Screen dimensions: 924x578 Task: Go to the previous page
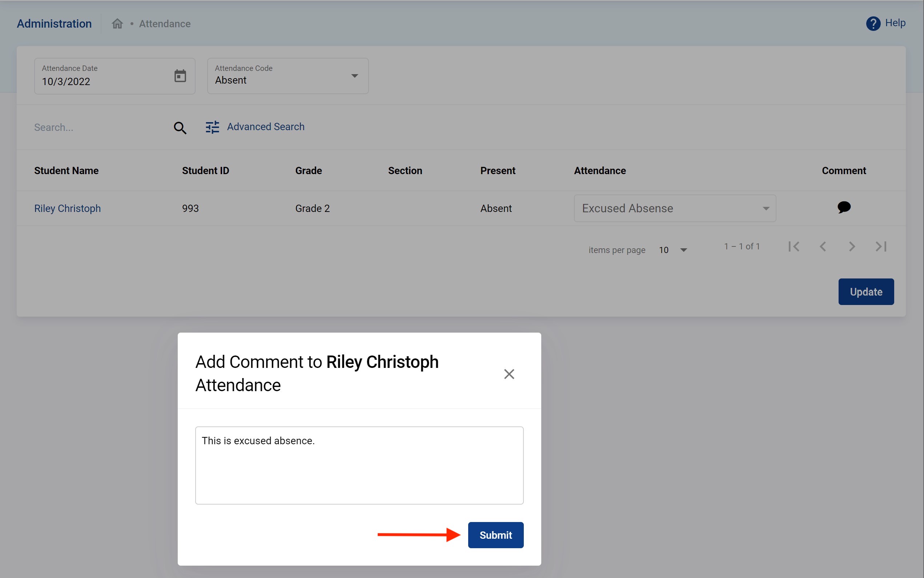[x=823, y=246]
